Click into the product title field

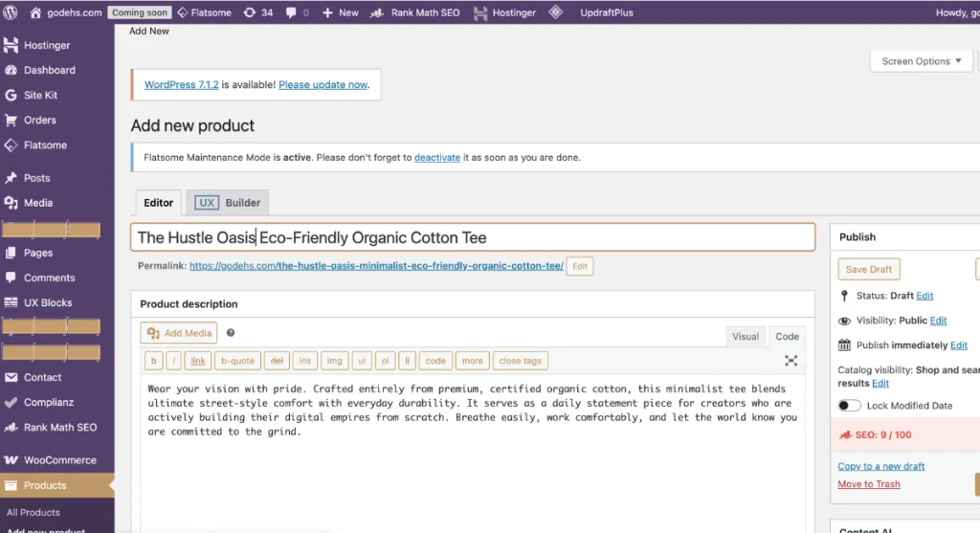[473, 237]
